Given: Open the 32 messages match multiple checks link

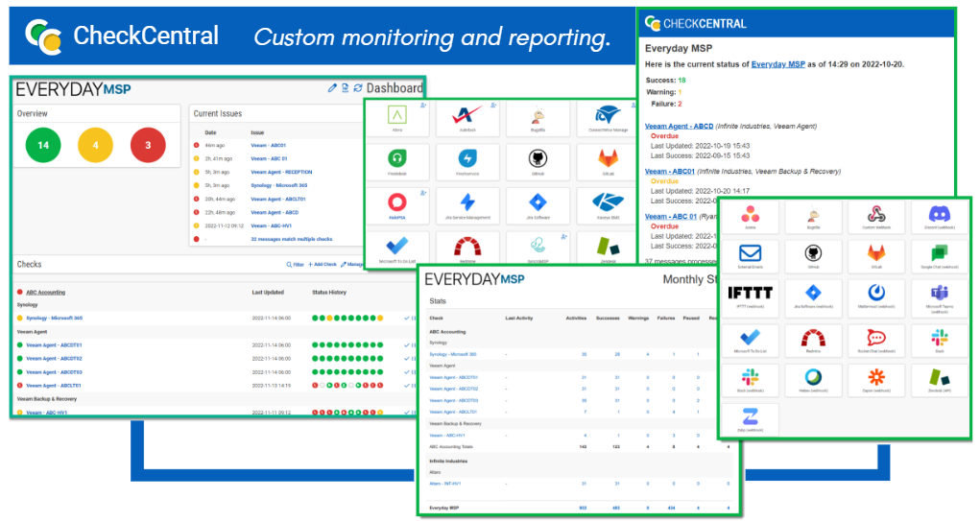Looking at the screenshot, I should [291, 239].
